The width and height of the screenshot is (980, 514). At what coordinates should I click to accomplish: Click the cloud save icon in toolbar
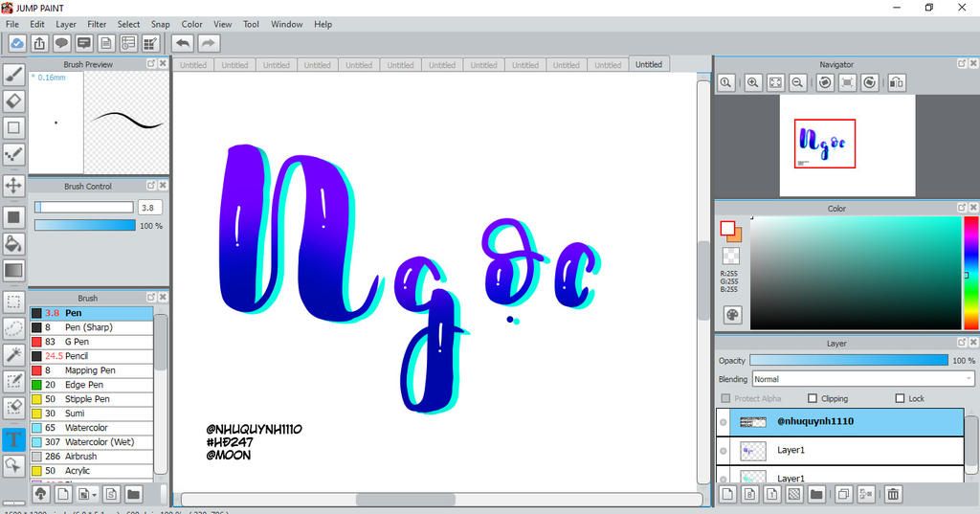[x=17, y=43]
